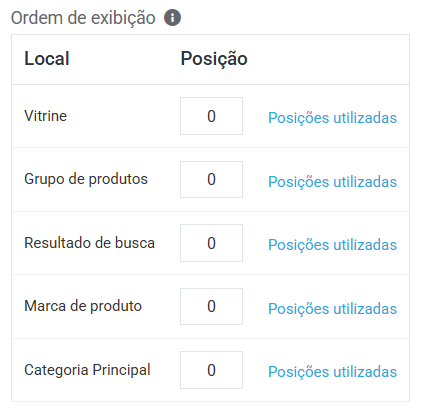Open Posições utilizadas link for Vitrine

tap(332, 118)
